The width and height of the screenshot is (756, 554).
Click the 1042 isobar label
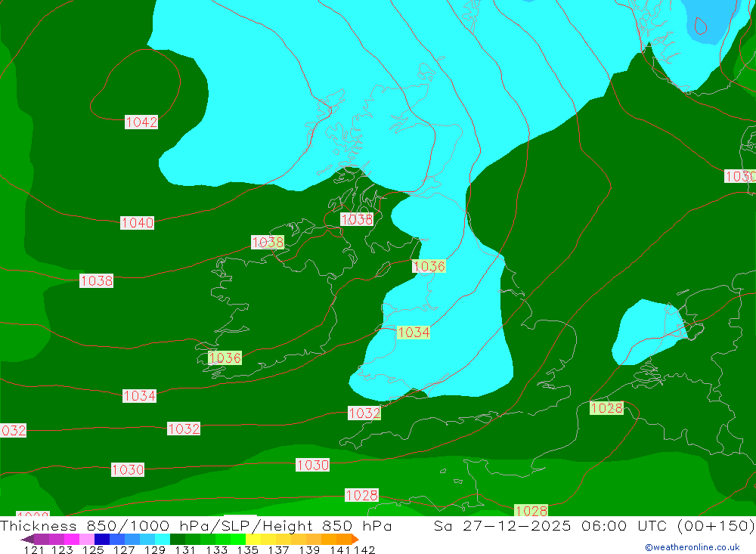(x=141, y=122)
